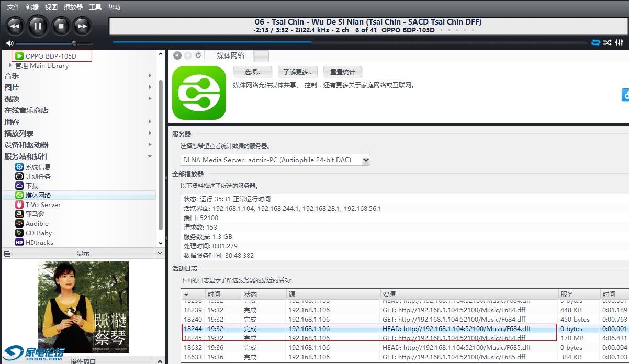Screen dimensions: 629x364
Task: Expand the 播放列表 section arrow
Action: click(150, 133)
